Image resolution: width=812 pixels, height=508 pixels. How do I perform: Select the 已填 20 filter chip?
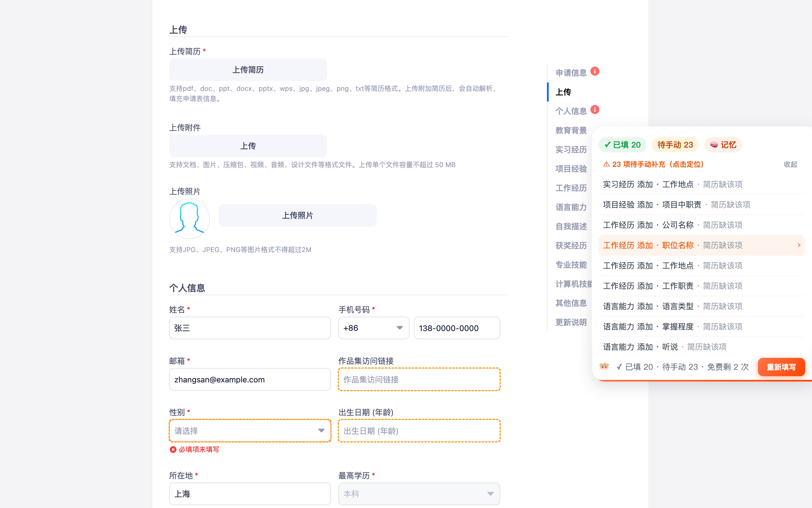coord(623,145)
